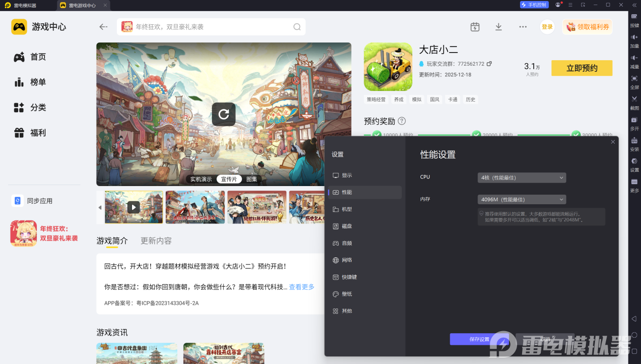Click the 预约奖励 help question mark
Screen dimensions: 641x364
[x=402, y=121]
